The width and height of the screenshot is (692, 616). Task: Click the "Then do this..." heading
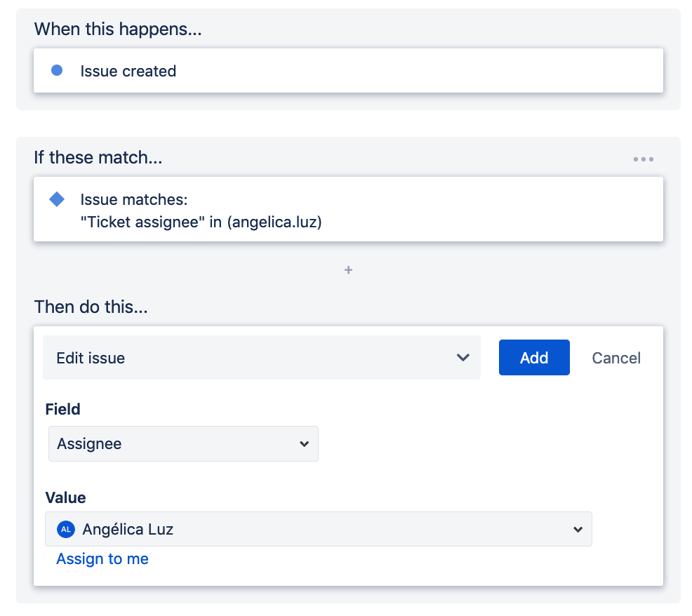pos(91,307)
